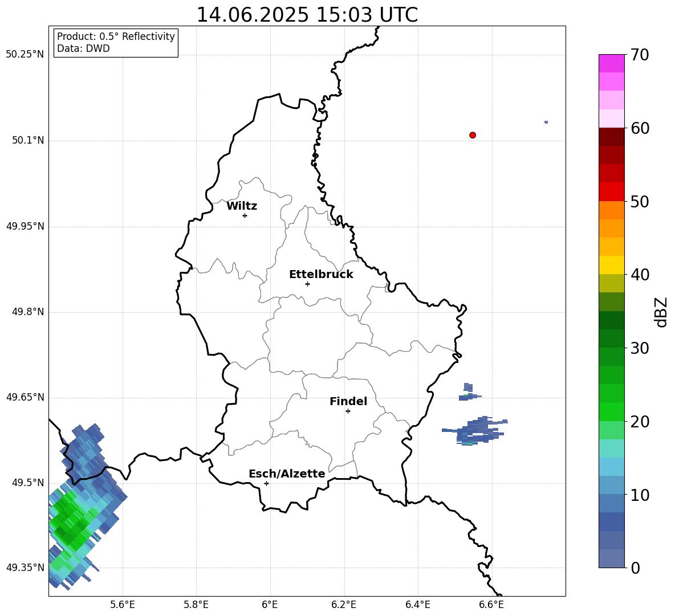This screenshot has width=675, height=616.
Task: Click the 0 colorbar tick label
Action: click(635, 568)
